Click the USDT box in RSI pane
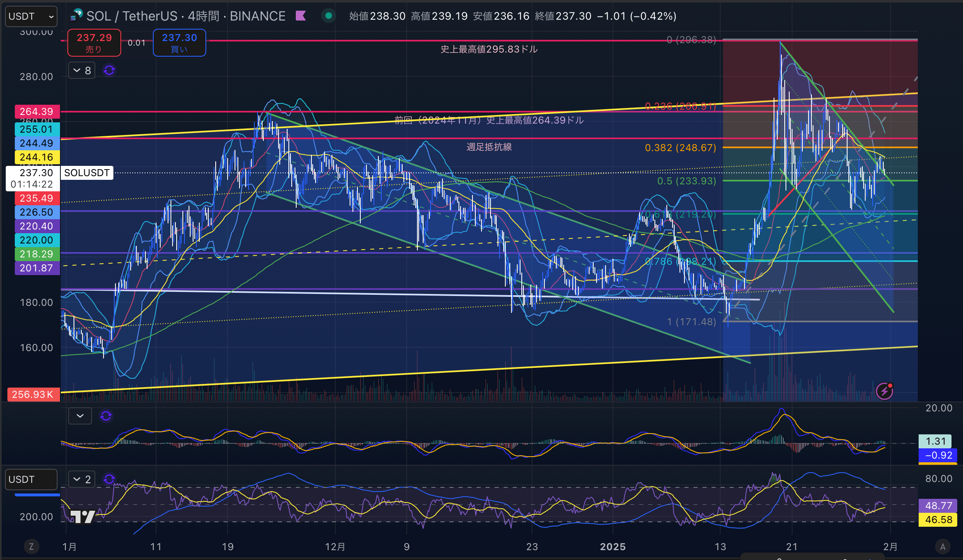The width and height of the screenshot is (963, 560). [31, 480]
